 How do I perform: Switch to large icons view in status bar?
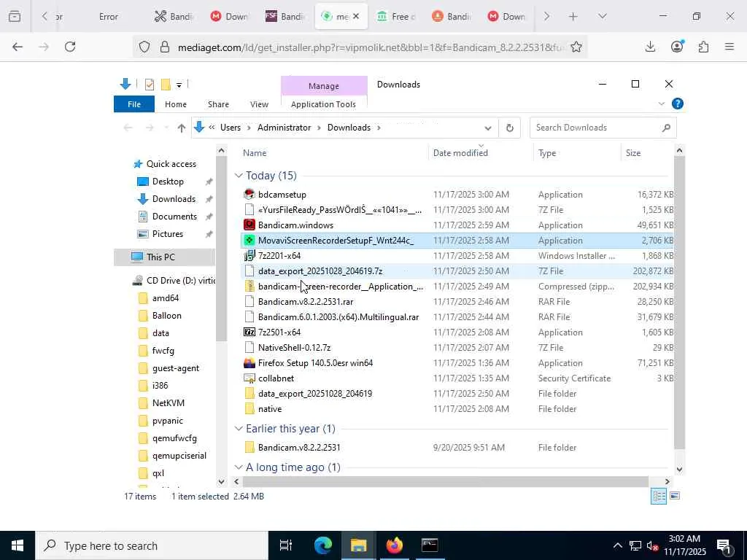pos(675,496)
